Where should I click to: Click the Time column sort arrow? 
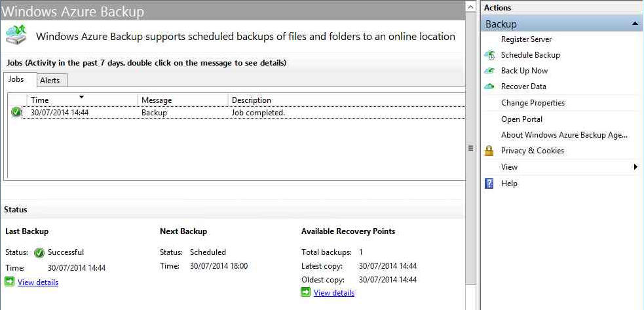coord(81,97)
